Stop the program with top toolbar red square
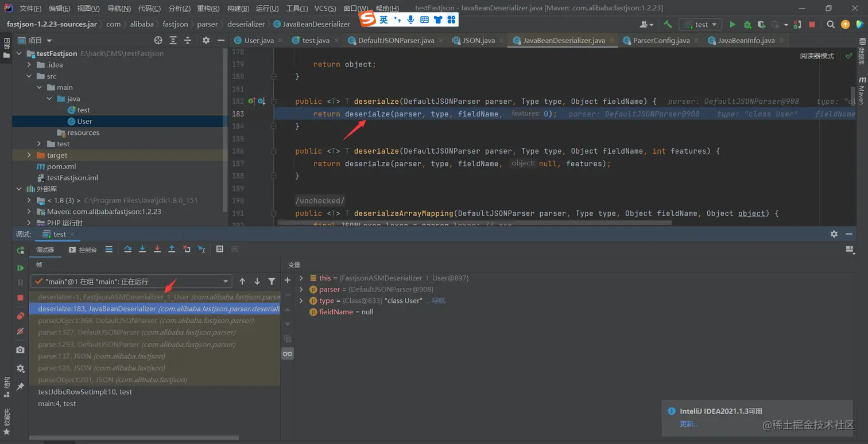The width and height of the screenshot is (868, 444). (812, 25)
